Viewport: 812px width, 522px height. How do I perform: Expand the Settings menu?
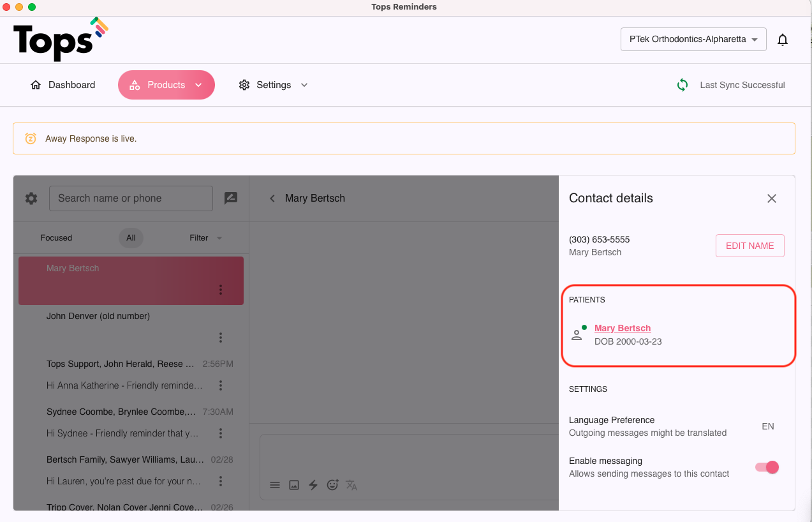tap(274, 85)
